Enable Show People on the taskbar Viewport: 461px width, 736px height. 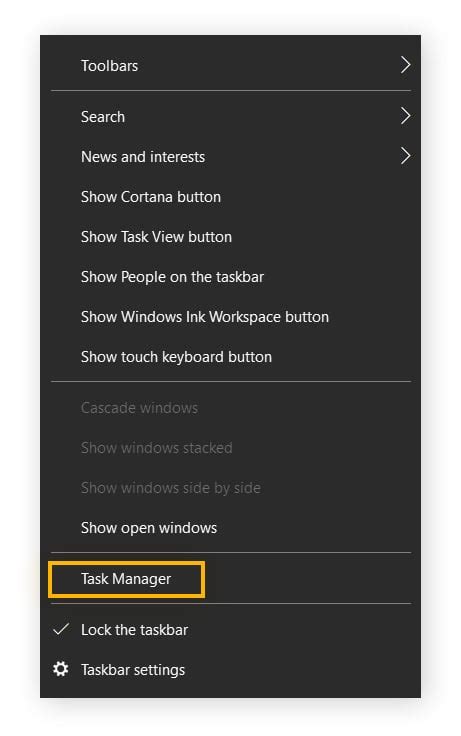click(x=230, y=276)
